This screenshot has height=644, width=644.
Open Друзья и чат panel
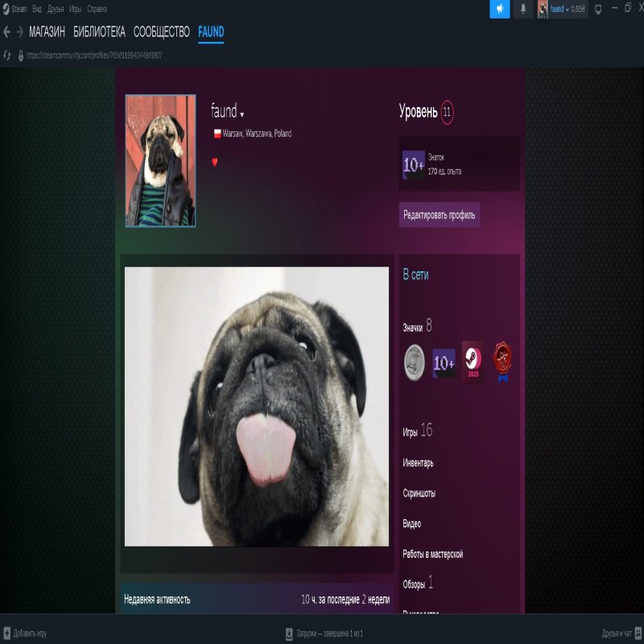tap(616, 633)
